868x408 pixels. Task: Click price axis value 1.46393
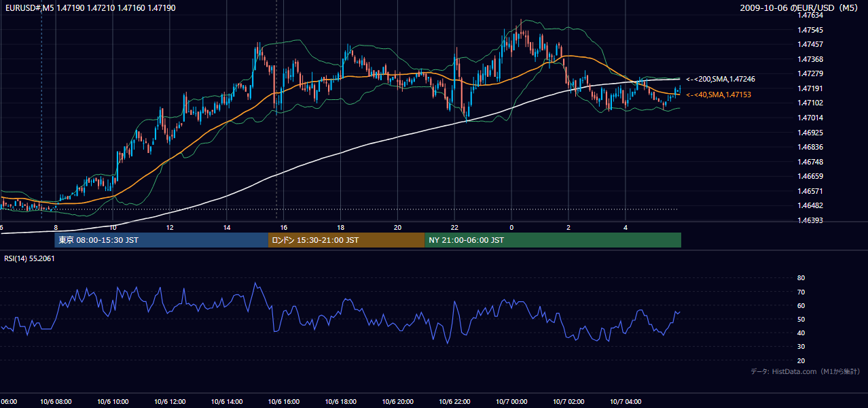click(811, 220)
